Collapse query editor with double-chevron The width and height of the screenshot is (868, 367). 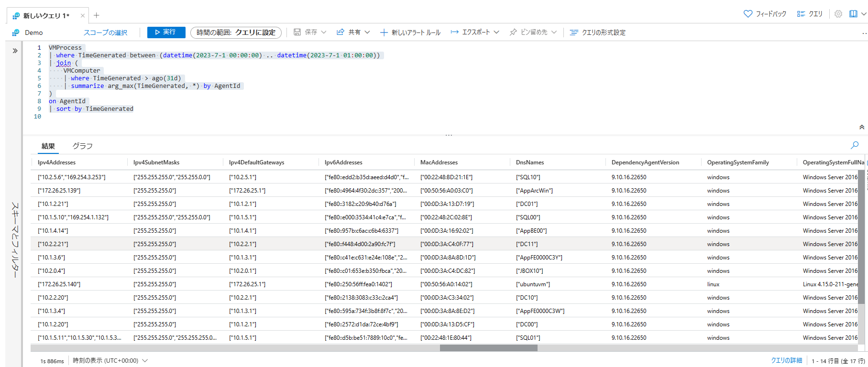[862, 127]
